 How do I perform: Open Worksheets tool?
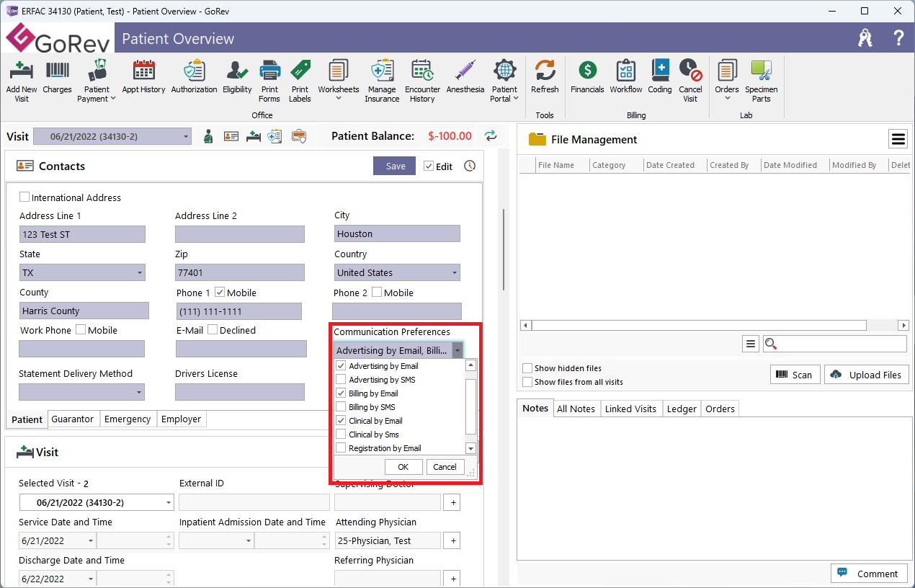(x=338, y=71)
